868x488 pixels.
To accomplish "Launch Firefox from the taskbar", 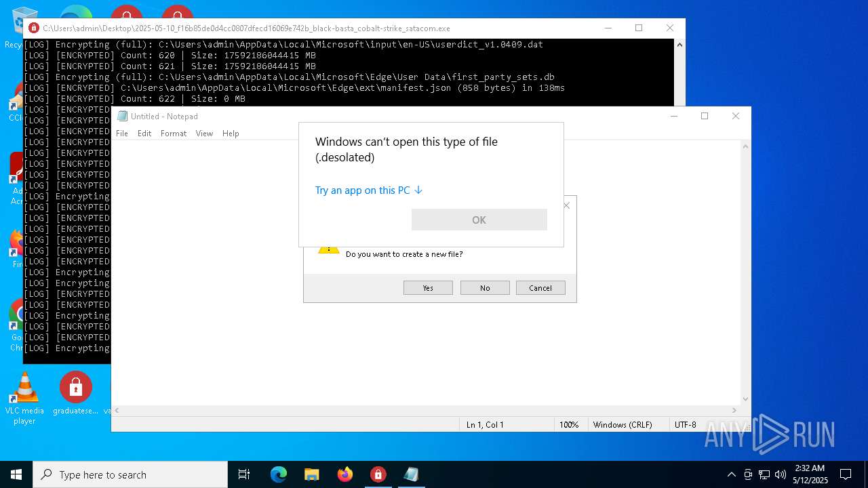I will click(x=345, y=474).
